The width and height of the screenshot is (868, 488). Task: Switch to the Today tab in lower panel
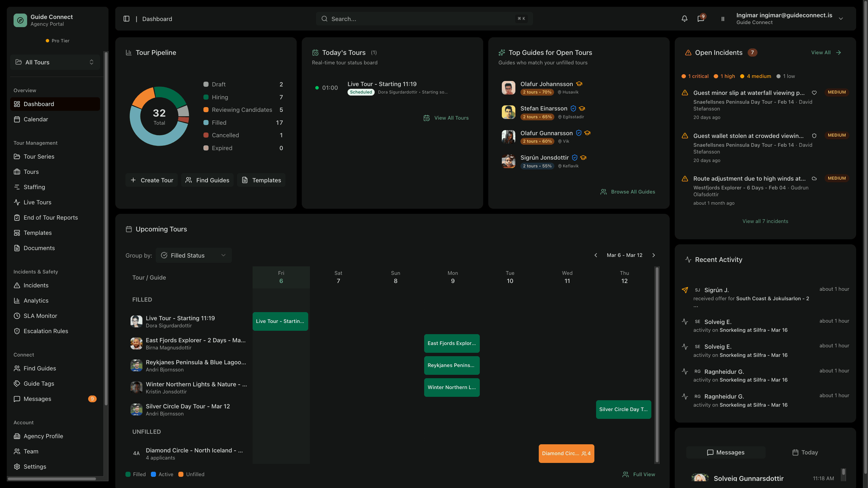click(x=805, y=452)
